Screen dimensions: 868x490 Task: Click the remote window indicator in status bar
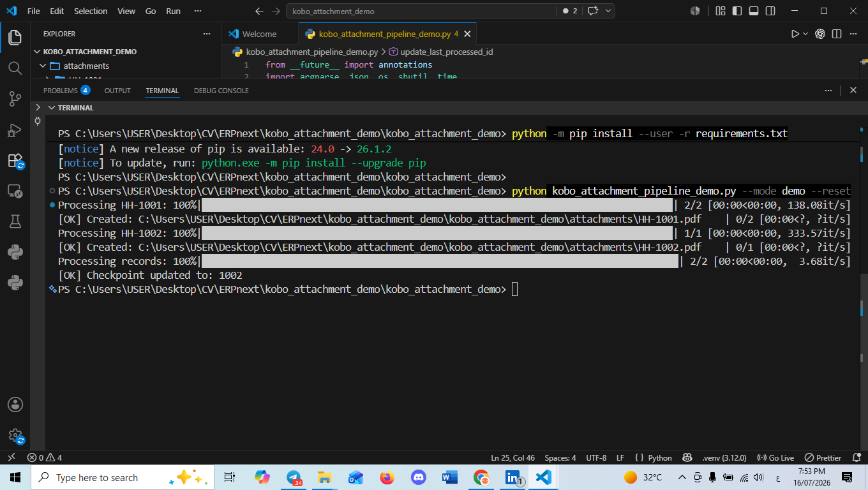coord(10,457)
